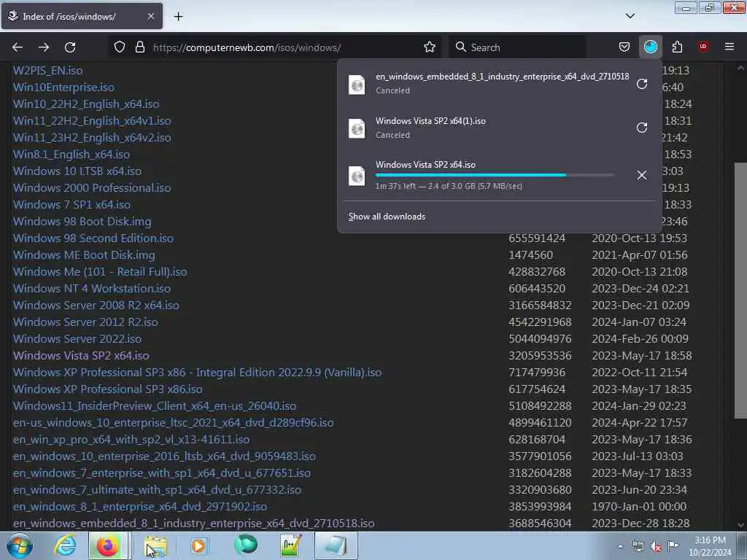747x560 pixels.
Task: Select the Index of /isos/windows/ tab
Action: coord(82,16)
